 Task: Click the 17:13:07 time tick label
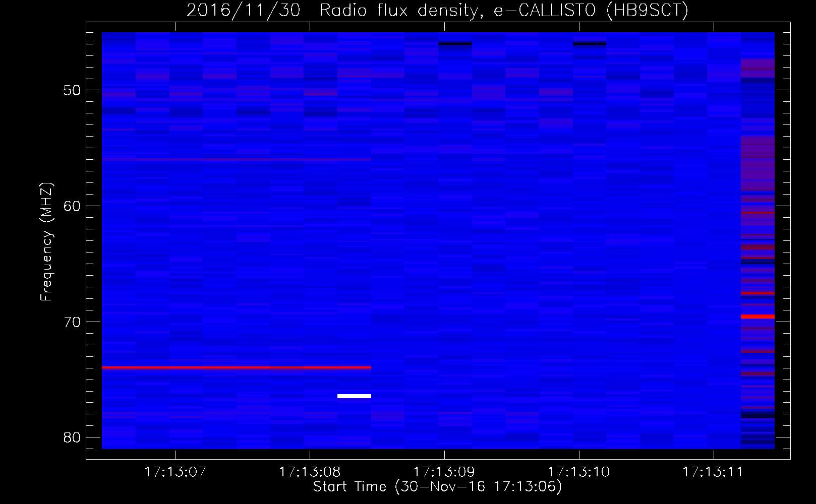(175, 472)
